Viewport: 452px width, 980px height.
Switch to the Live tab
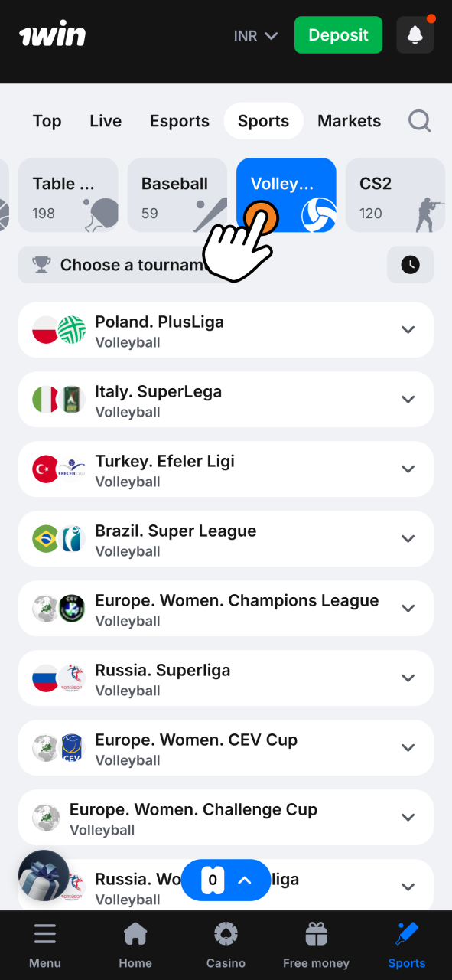coord(105,121)
